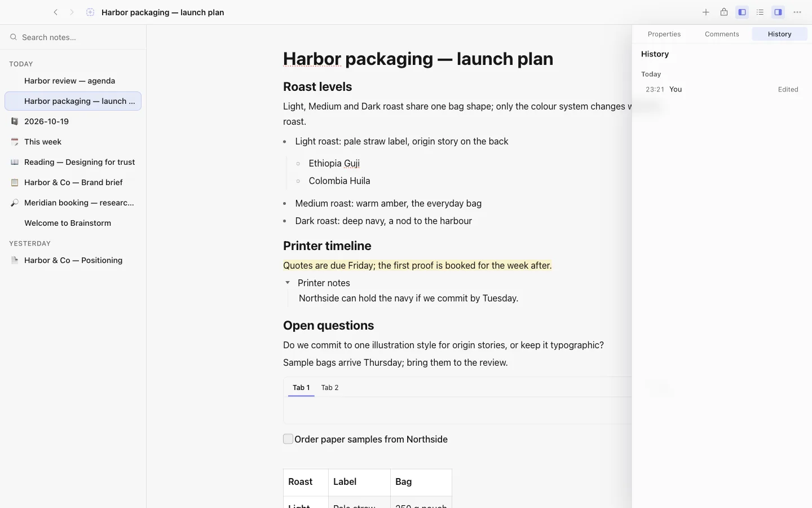Select Tab 1 in the document tab block
812x508 pixels.
(x=301, y=388)
